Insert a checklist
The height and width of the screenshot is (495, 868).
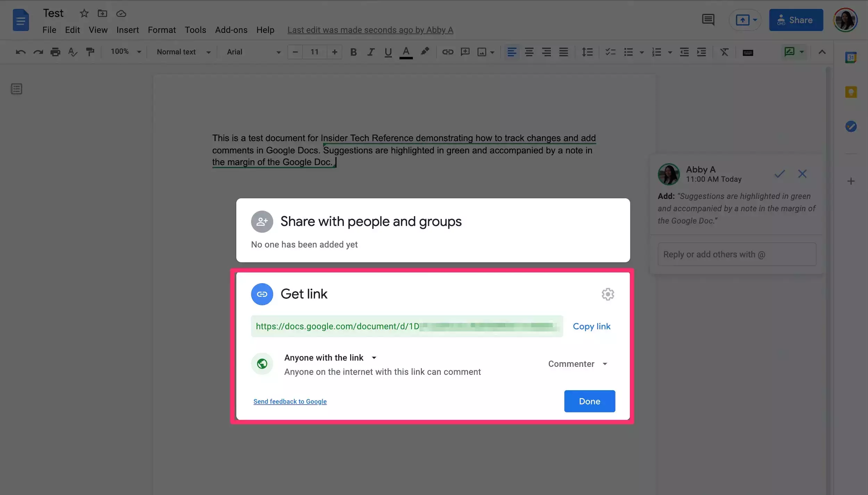pyautogui.click(x=610, y=52)
